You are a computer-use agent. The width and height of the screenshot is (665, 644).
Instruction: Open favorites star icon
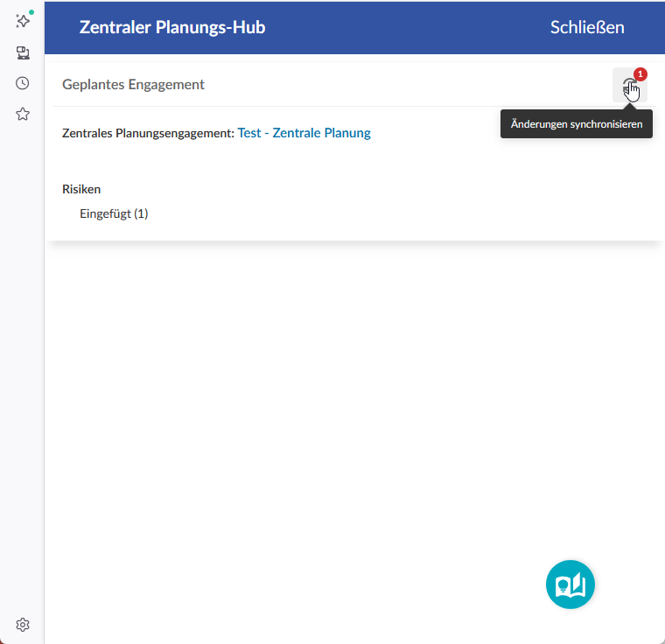[23, 114]
